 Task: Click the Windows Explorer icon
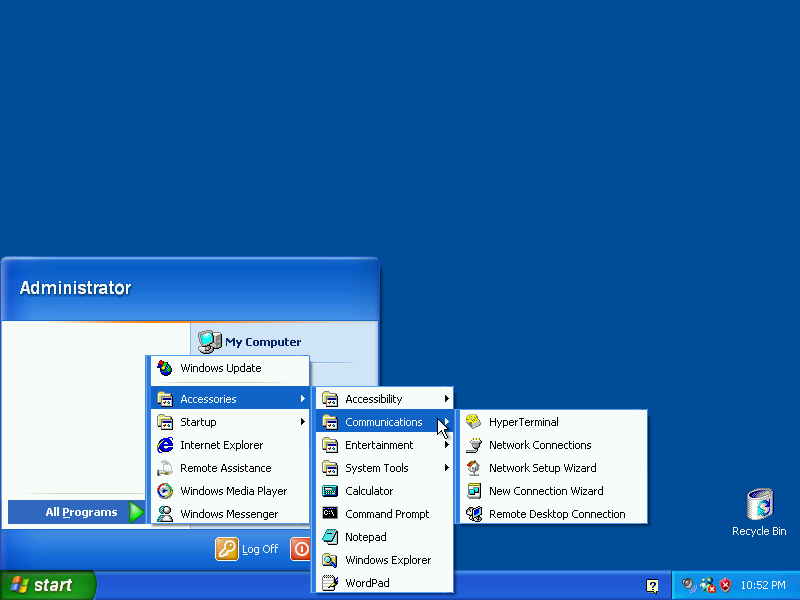[330, 560]
